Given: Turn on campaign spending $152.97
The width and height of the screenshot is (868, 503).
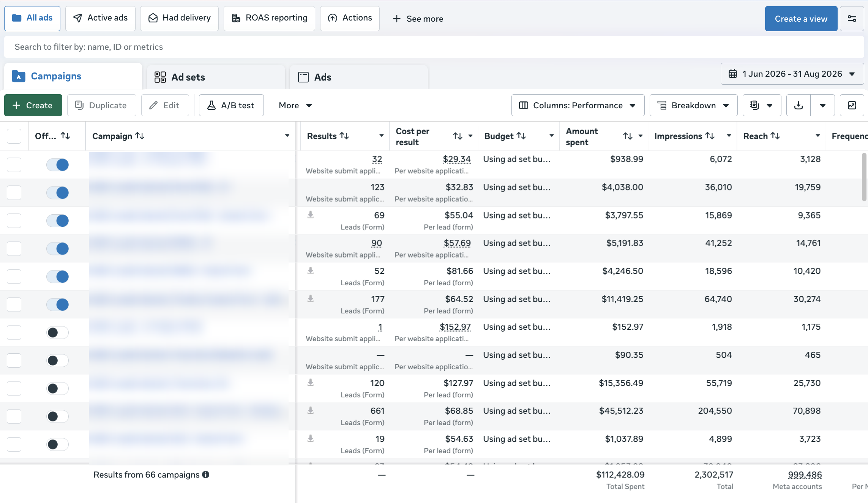Looking at the screenshot, I should pyautogui.click(x=58, y=332).
